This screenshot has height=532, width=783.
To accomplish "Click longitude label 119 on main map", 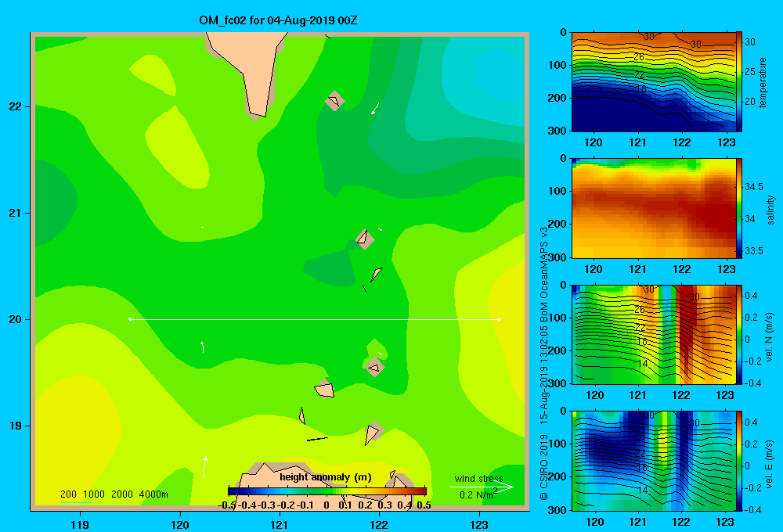I will click(80, 524).
